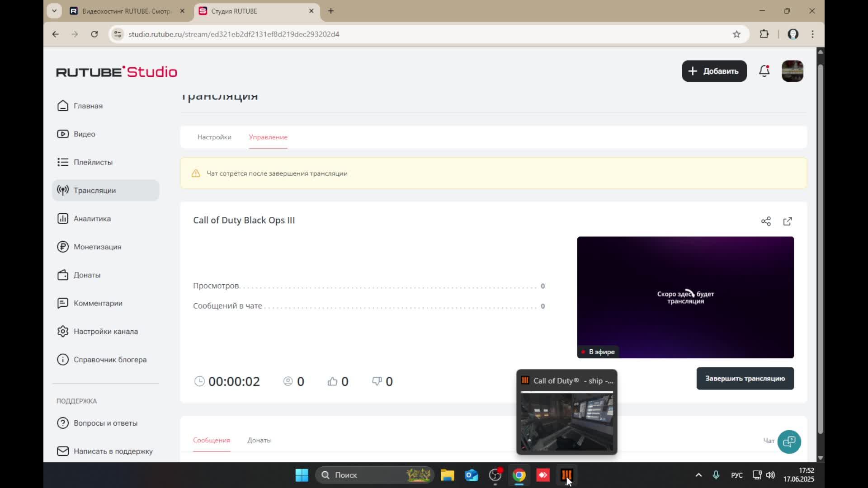This screenshot has width=868, height=488.
Task: Switch to the Настройки tab
Action: [214, 137]
